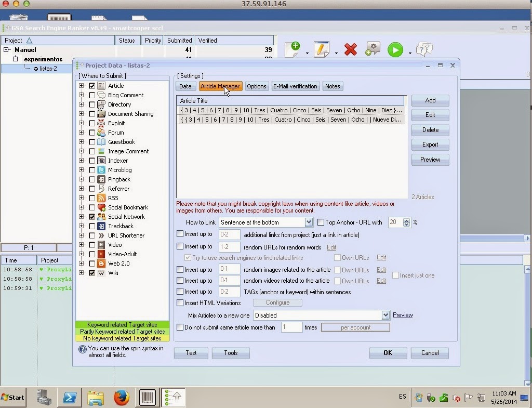Image resolution: width=532 pixels, height=408 pixels.
Task: Enable Insert HTML Variations checkbox
Action: [x=180, y=303]
